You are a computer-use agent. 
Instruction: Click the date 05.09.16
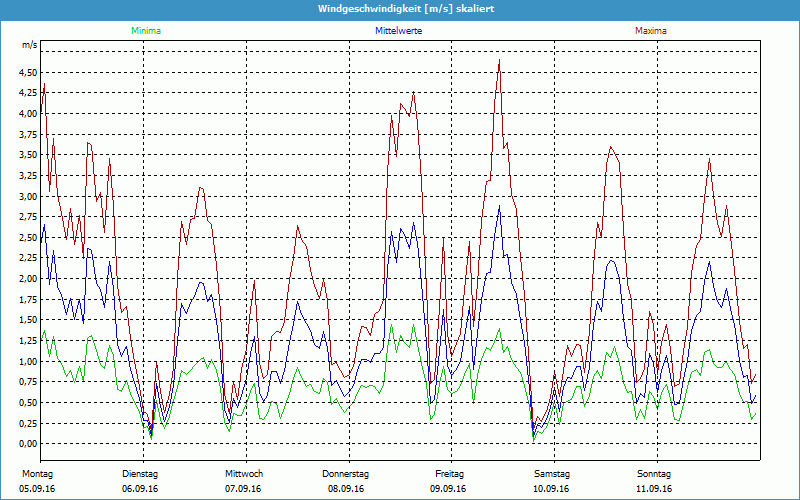point(37,489)
